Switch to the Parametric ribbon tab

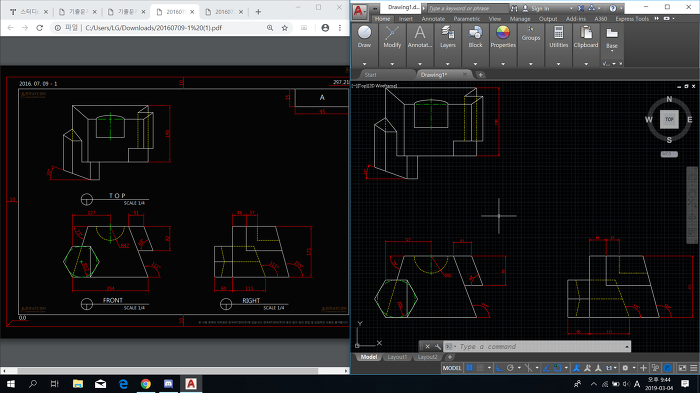point(467,19)
